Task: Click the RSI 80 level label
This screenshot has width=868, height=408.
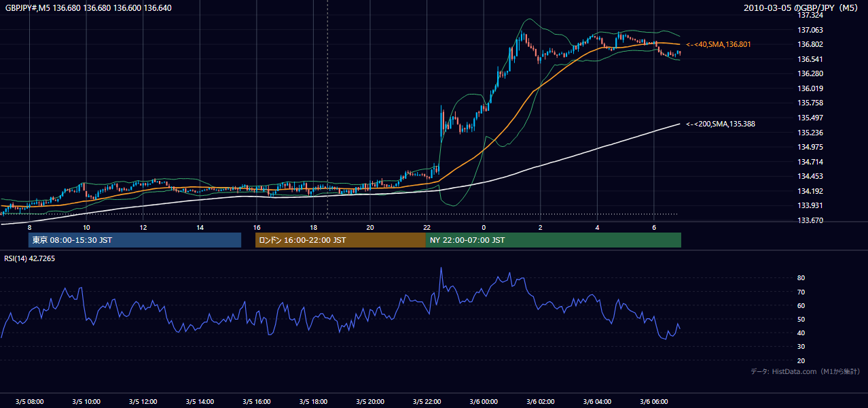Action: coord(801,278)
